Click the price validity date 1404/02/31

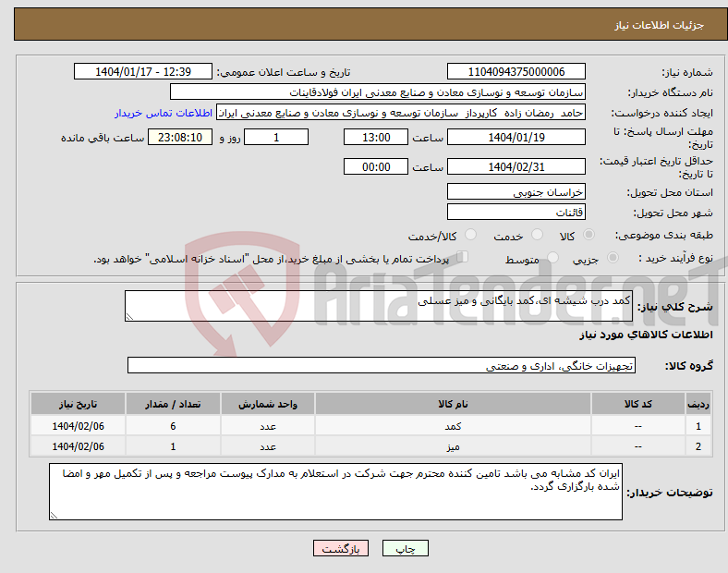pos(516,166)
